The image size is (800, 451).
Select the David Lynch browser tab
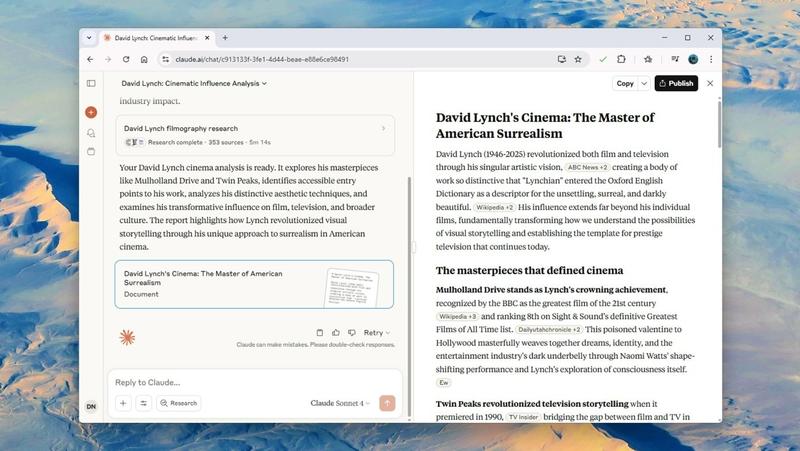pos(157,38)
